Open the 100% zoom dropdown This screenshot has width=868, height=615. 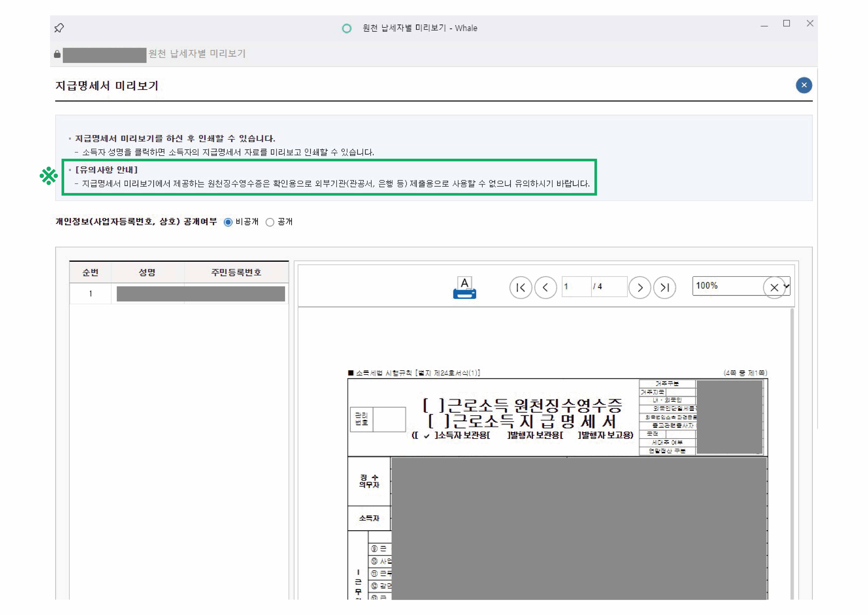(741, 286)
